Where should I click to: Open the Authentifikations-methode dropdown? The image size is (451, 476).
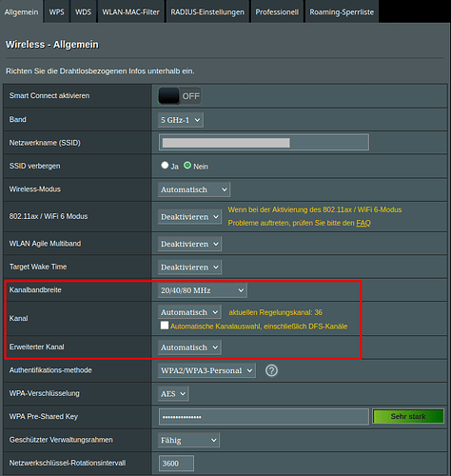point(206,370)
